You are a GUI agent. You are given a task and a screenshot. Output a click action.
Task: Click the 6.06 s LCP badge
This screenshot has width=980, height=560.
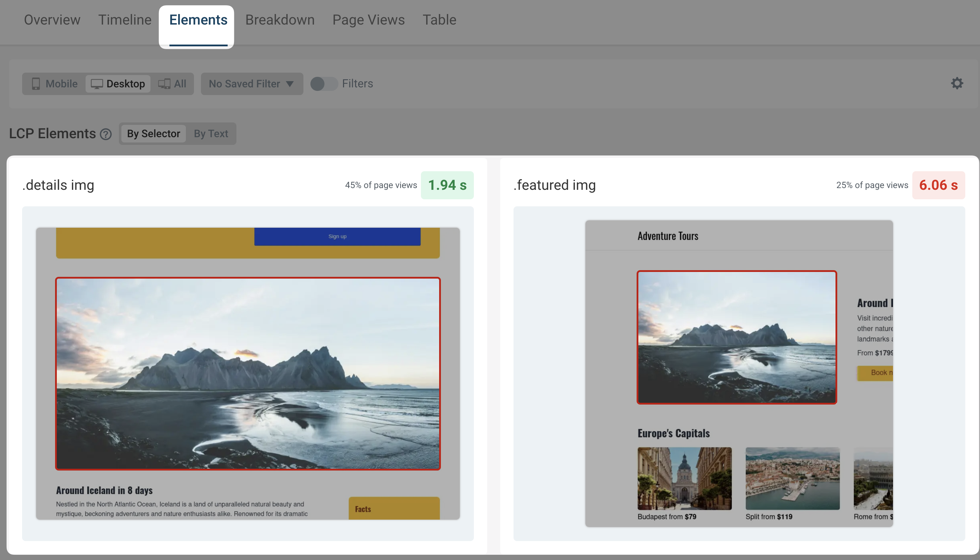(938, 185)
